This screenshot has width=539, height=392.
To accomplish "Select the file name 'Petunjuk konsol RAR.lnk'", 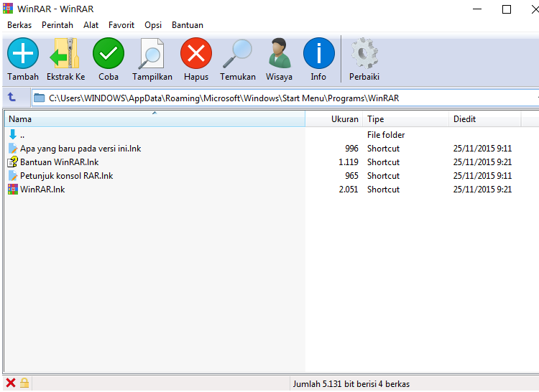I will (x=66, y=176).
